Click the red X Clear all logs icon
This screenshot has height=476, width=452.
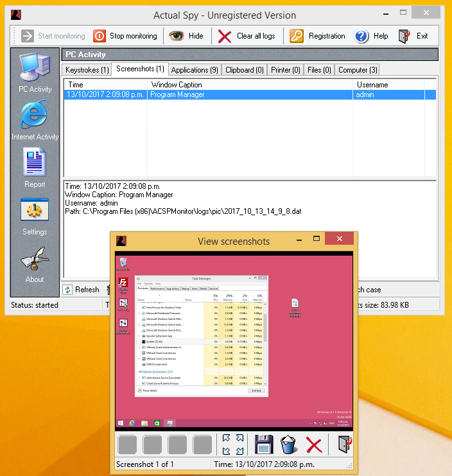(x=225, y=37)
